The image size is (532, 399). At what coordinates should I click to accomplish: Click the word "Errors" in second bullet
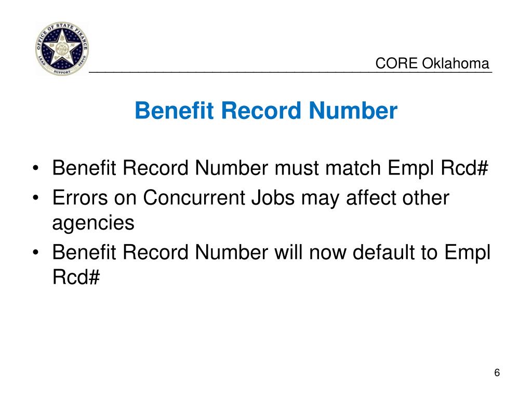click(79, 197)
